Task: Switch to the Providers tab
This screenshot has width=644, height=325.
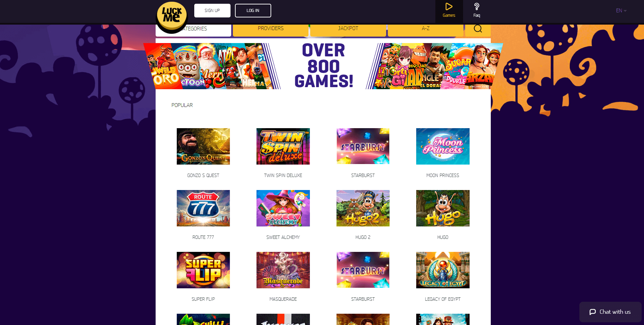Action: 271,29
